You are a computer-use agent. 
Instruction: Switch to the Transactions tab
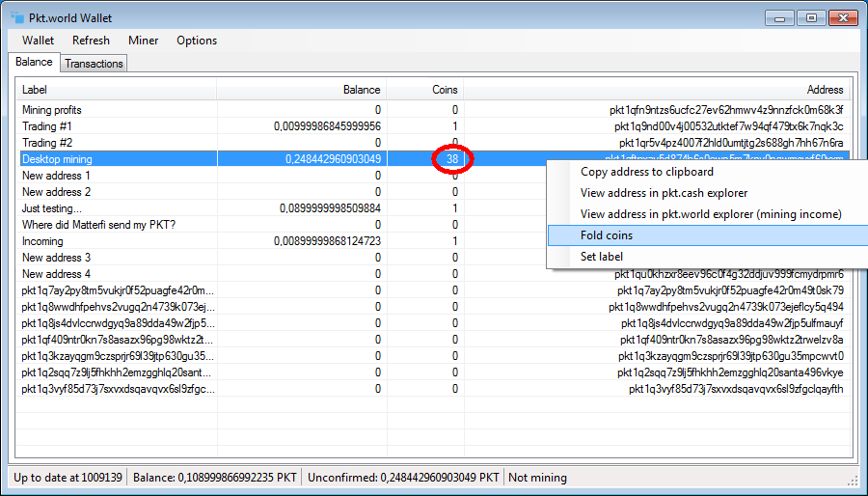(x=94, y=64)
